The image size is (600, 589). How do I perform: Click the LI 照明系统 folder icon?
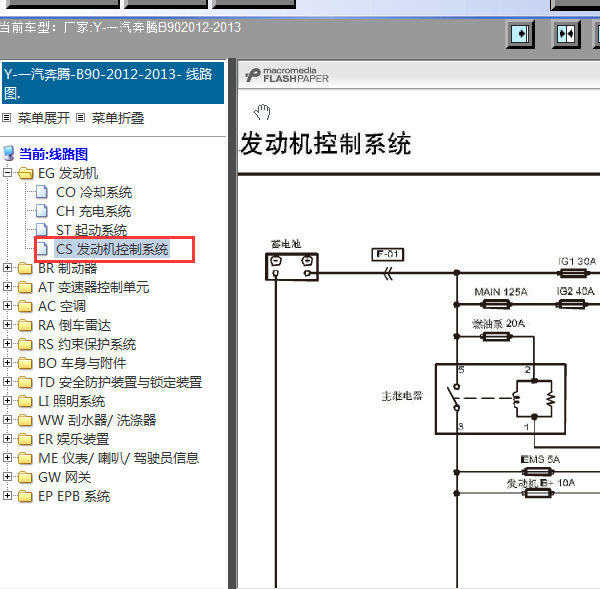(25, 401)
